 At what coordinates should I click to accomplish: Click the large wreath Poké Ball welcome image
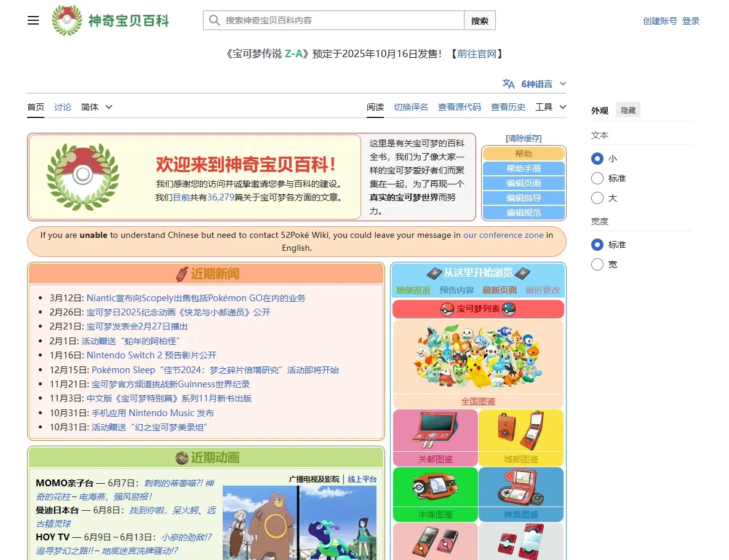click(x=83, y=176)
